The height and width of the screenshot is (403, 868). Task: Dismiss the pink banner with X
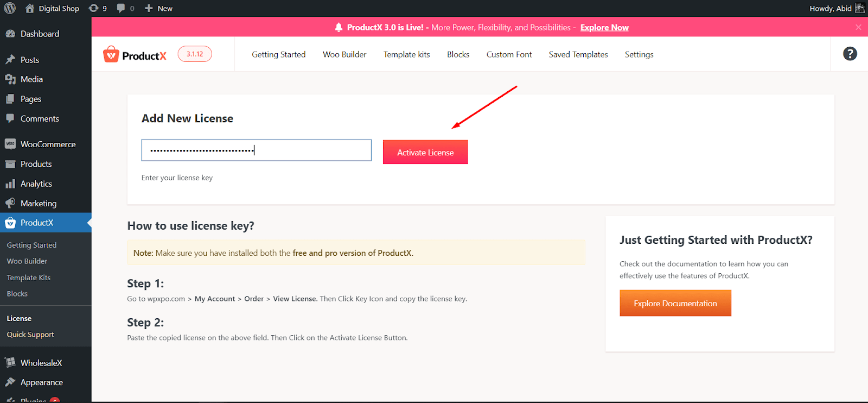858,27
